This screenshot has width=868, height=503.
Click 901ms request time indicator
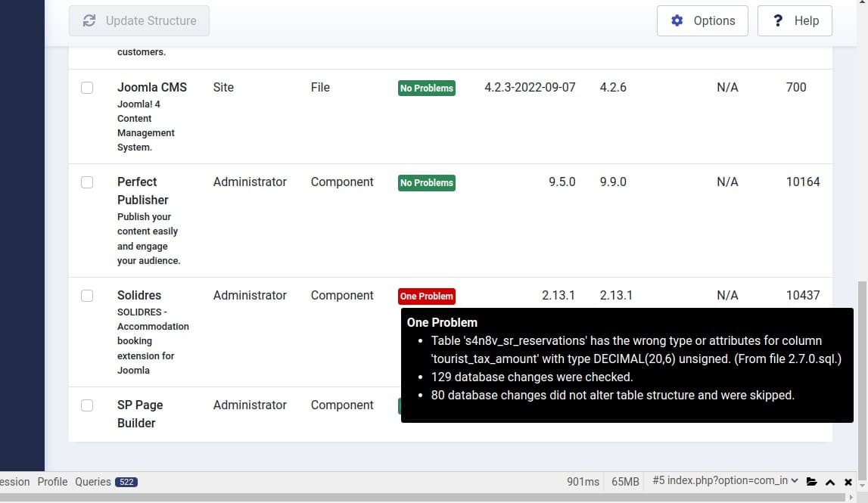tap(583, 481)
